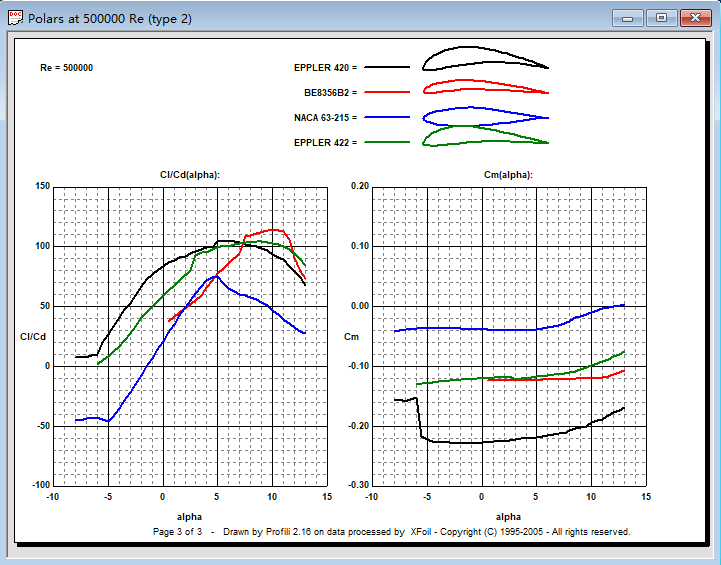Click the green legend line for EPPLER 422
Viewport: 721px width, 565px height.
pyautogui.click(x=387, y=142)
